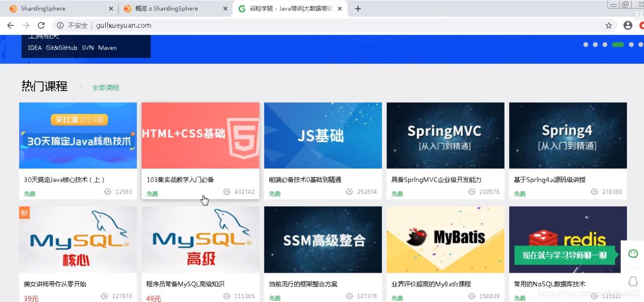Click the course title beginning 基于Spring4
Screen dimensions: 644x302
point(549,180)
